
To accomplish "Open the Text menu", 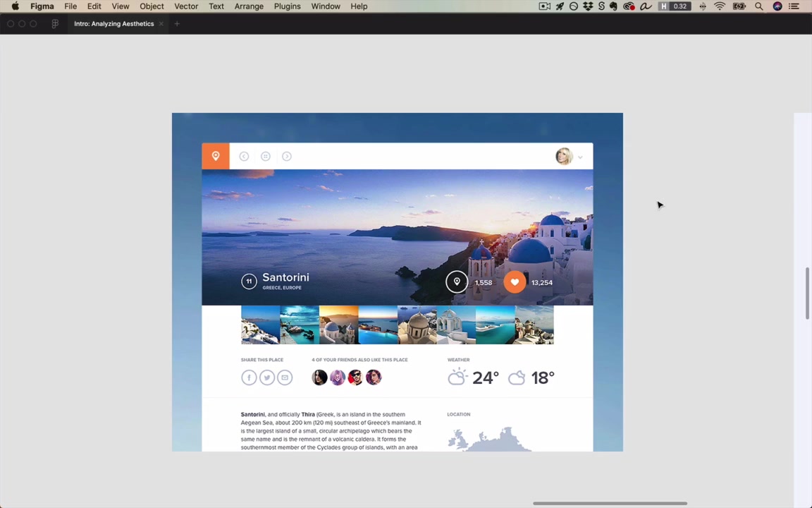I will [216, 6].
